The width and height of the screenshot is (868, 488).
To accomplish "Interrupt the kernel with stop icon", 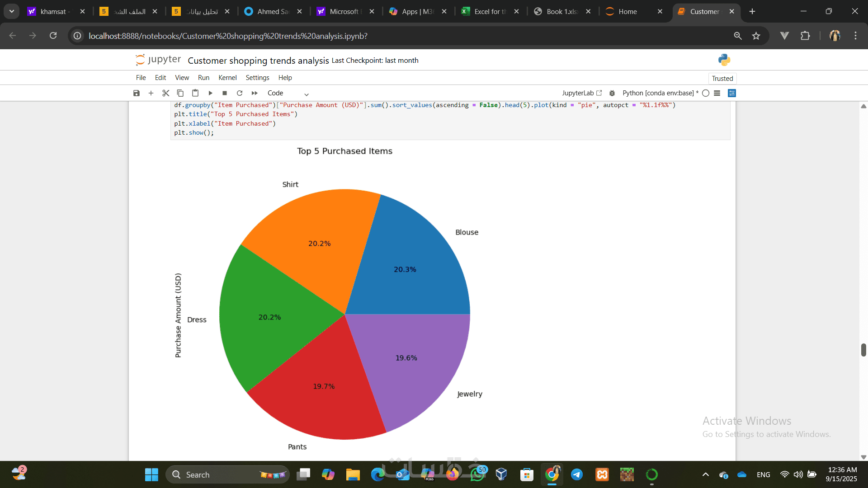I will 225,93.
